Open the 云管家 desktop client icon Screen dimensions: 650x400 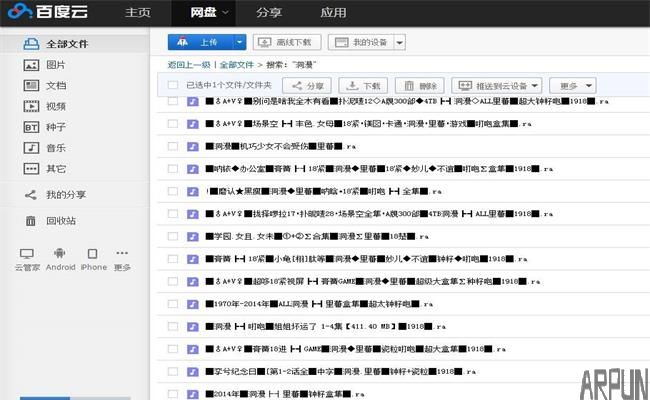[27, 255]
